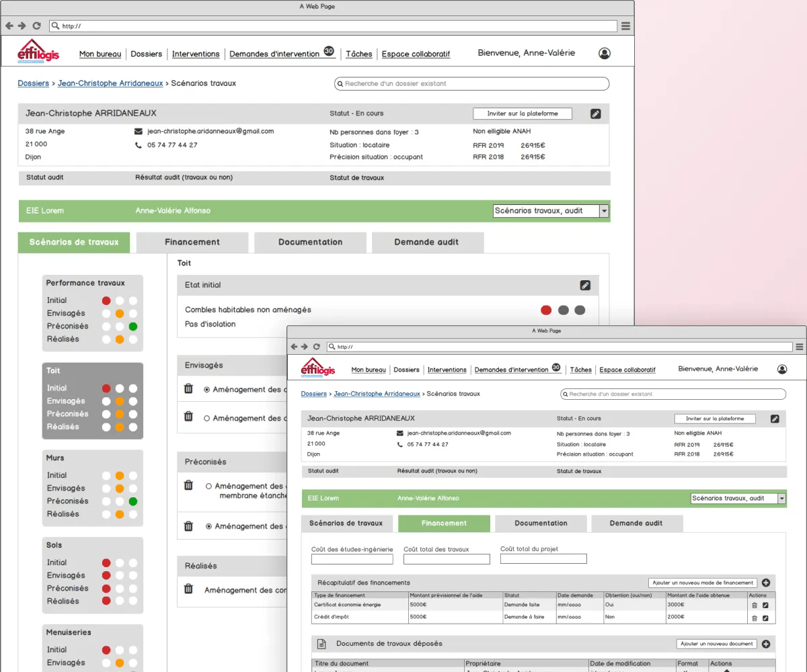
Task: Open Espace collaboratif in the back window menu
Action: [416, 54]
